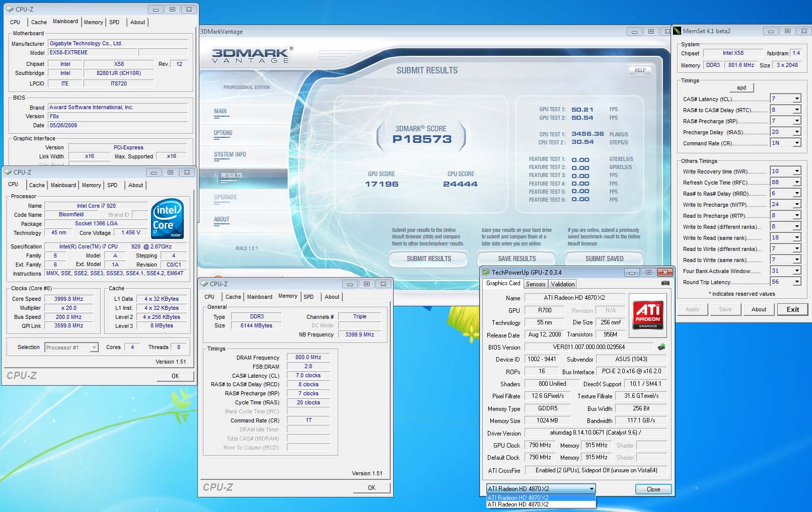This screenshot has height=512, width=812.
Task: Click the P18573 3DMark score
Action: (x=422, y=139)
